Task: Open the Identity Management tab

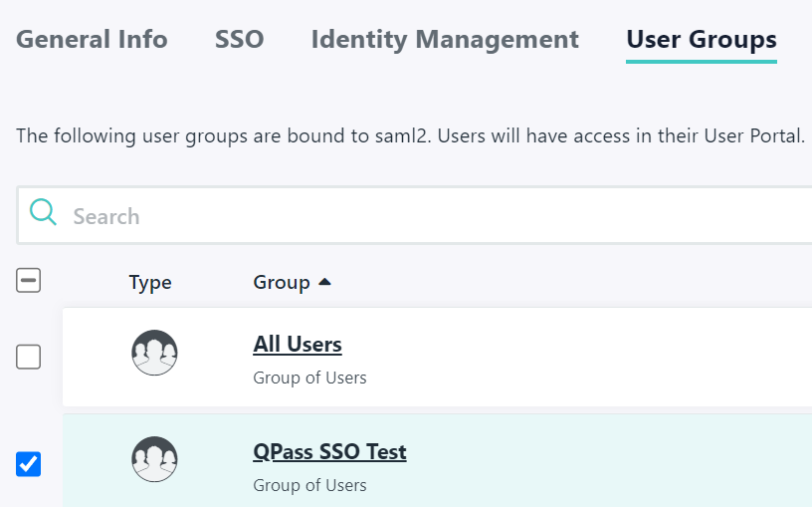Action: [445, 40]
